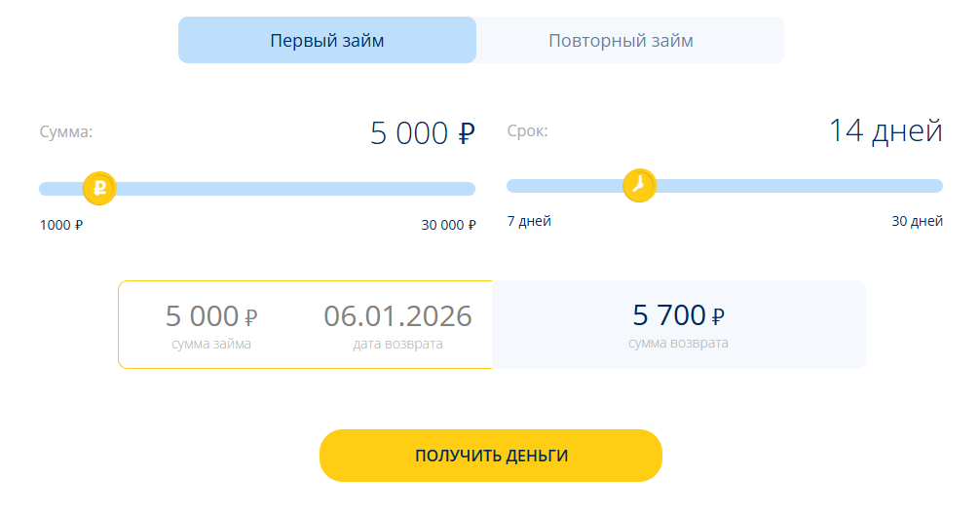Click the "сумма возврата" caption
980x512 pixels.
click(678, 343)
